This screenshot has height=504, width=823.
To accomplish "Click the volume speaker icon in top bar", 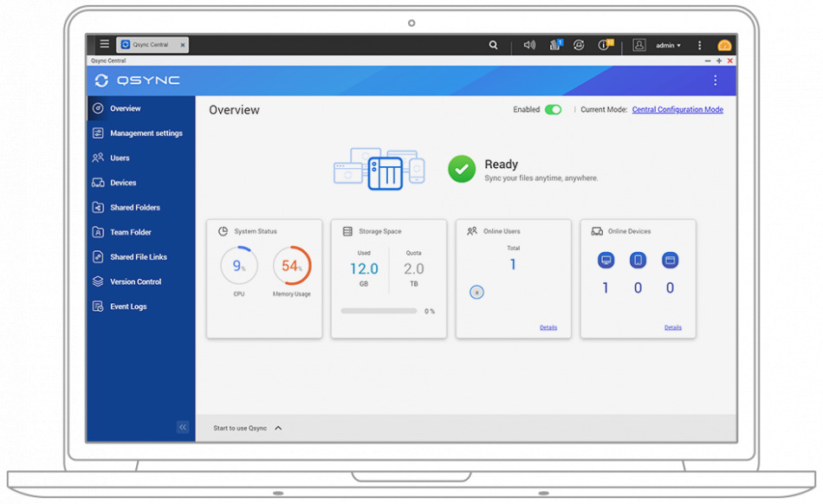I will [529, 45].
